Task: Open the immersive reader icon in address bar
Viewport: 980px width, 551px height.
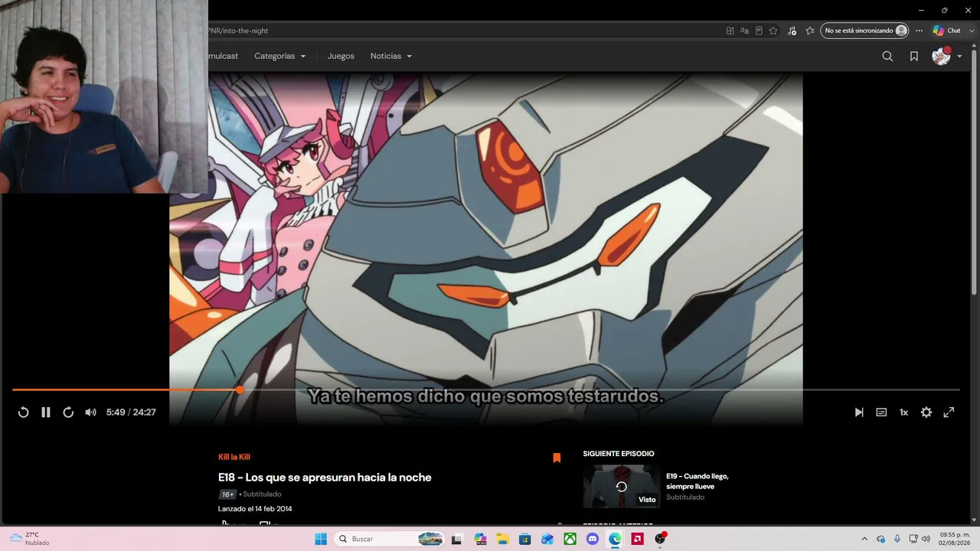Action: pyautogui.click(x=759, y=31)
